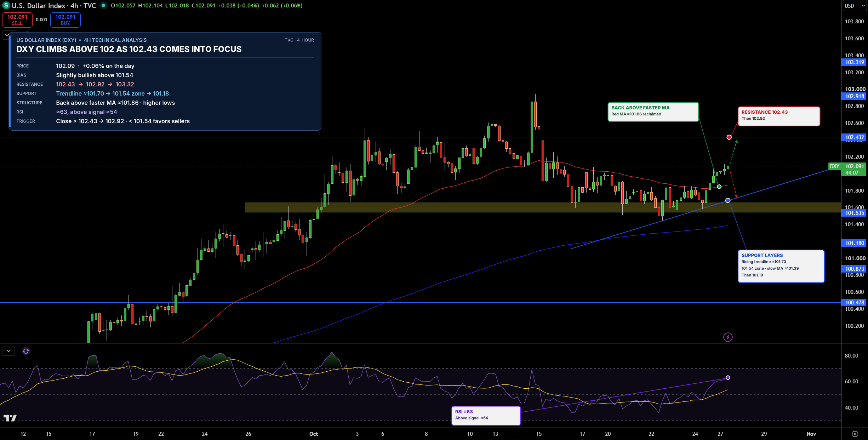Click the SUPPORT row trendline text
This screenshot has height=440, width=868.
click(x=113, y=93)
